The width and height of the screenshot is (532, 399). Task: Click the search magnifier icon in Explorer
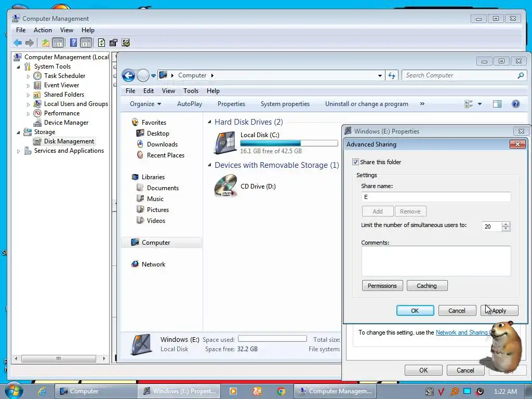pos(521,75)
